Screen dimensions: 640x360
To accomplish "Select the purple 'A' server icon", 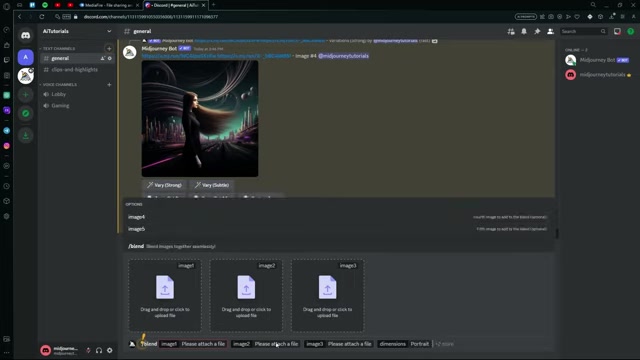I will click(x=25, y=57).
